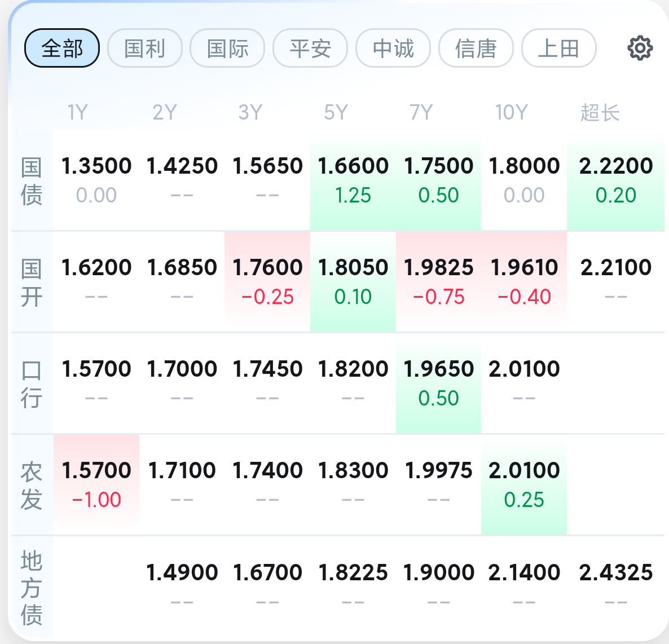
Task: Select the 地方债 row label
Action: click(x=32, y=588)
